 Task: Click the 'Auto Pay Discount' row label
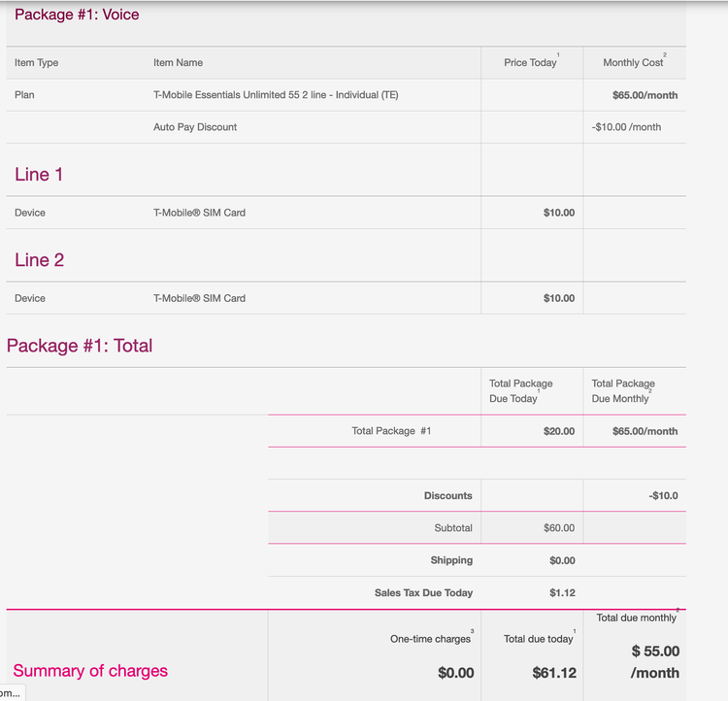click(x=195, y=127)
